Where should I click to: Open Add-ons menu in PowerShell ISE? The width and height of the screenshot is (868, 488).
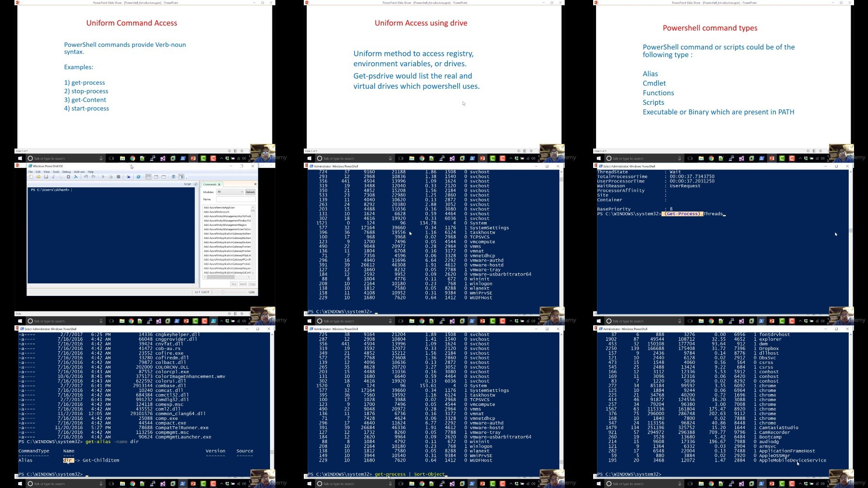click(79, 171)
